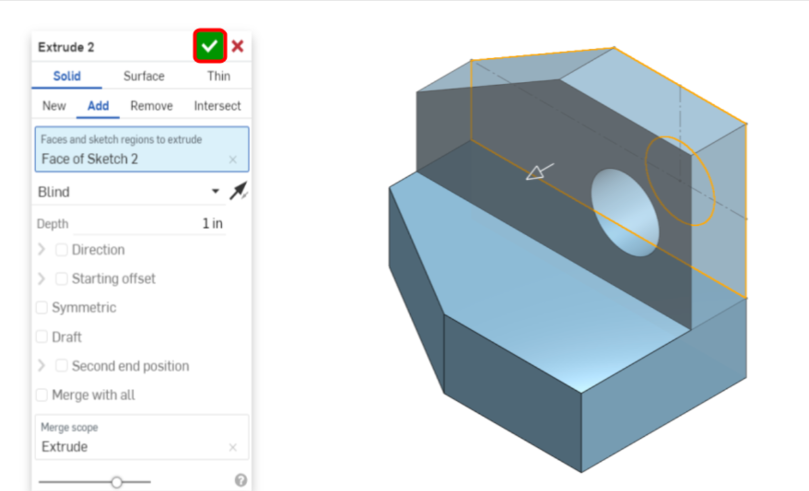Toggle the Merge with all checkbox
809x491 pixels.
42,395
